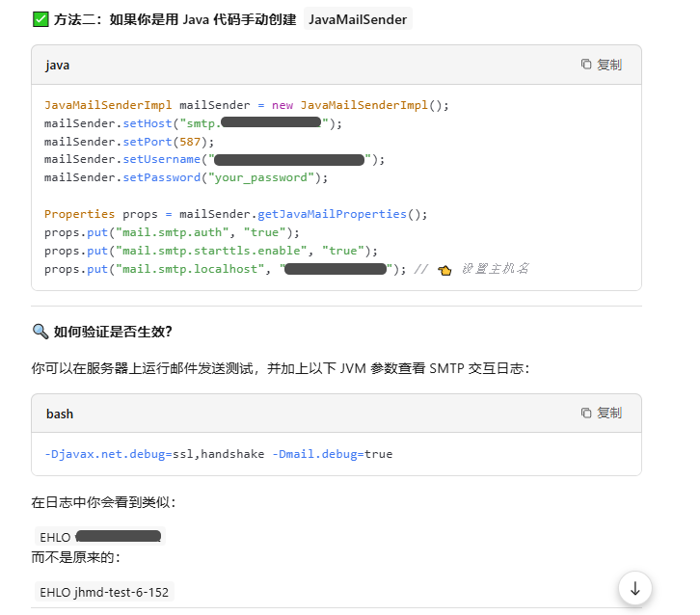The height and width of the screenshot is (615, 700).
Task: Click the scroll-to-bottom arrow button
Action: click(634, 588)
